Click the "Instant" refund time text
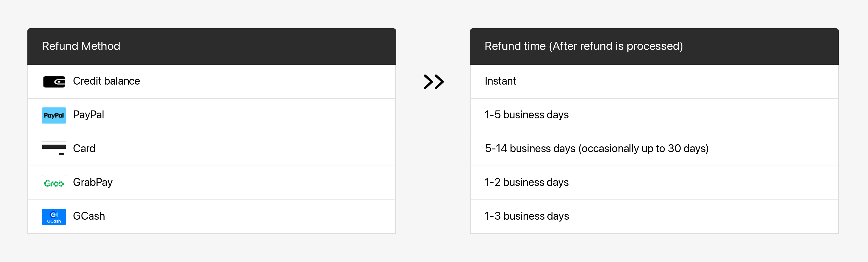This screenshot has height=262, width=868. click(x=500, y=81)
